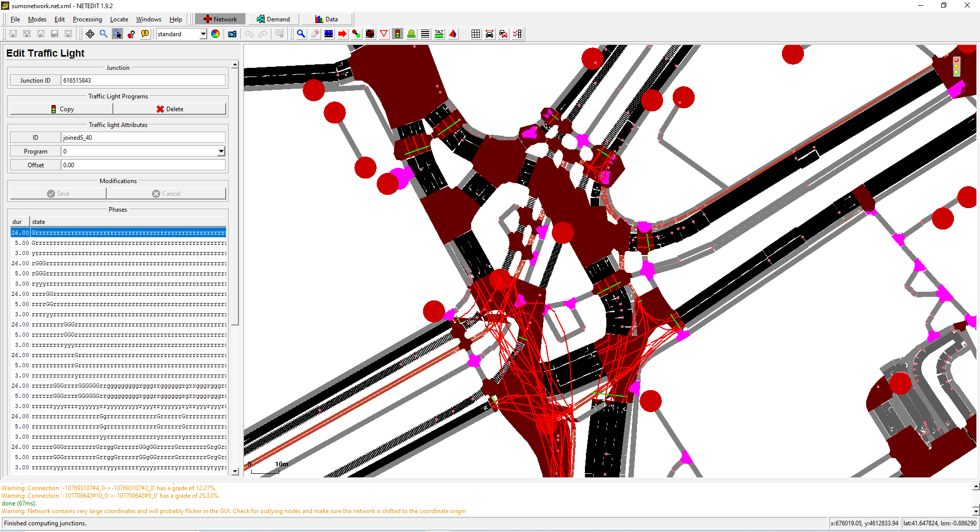Activate the Delete mode eraser icon
Screen dimensions: 980x532
(x=315, y=34)
